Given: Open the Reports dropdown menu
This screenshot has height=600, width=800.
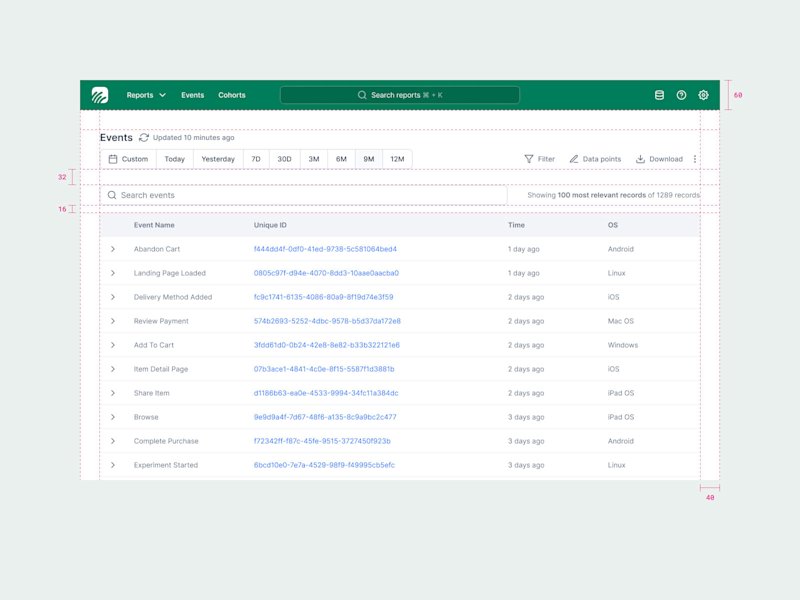Looking at the screenshot, I should pos(146,95).
